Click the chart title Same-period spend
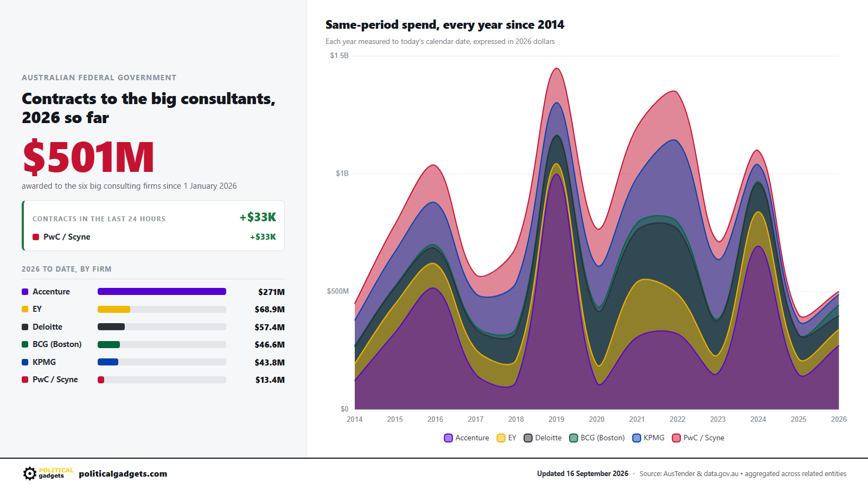The height and width of the screenshot is (488, 868). coord(445,25)
